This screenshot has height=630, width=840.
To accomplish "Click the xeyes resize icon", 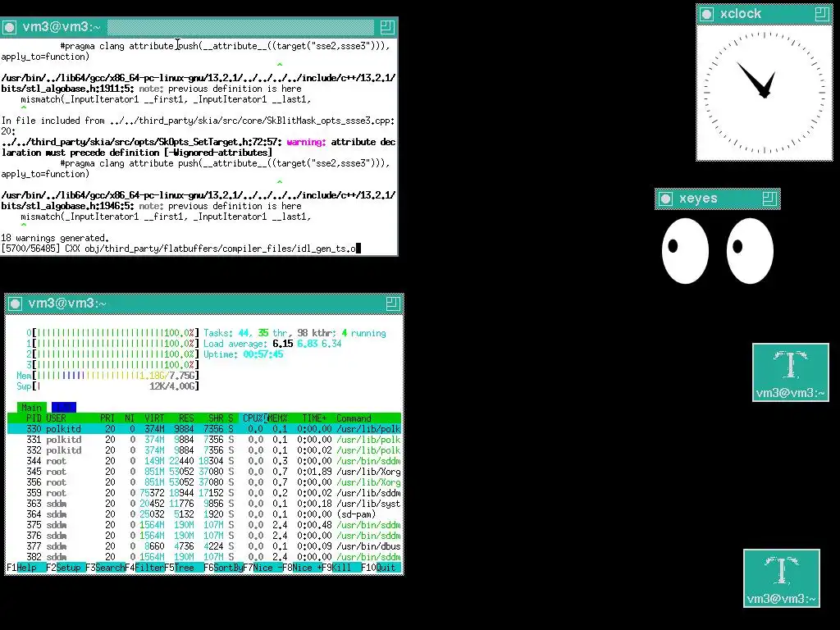I will [769, 199].
